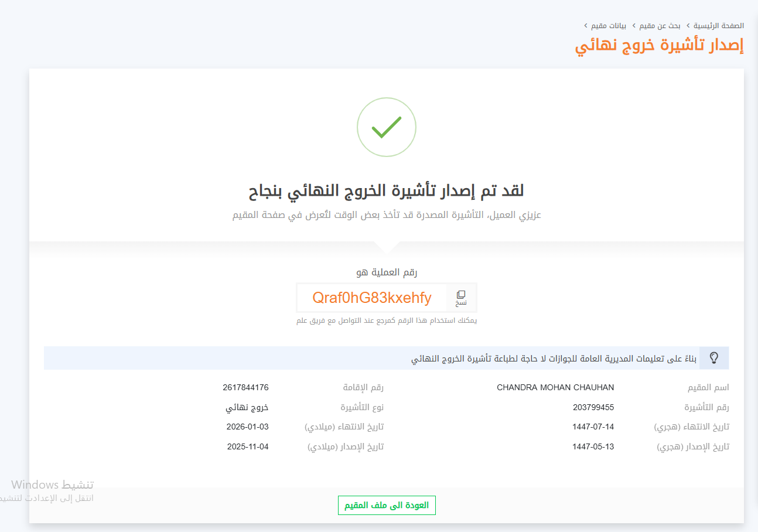Select the iqama number 2617844176
This screenshot has width=758, height=532.
pos(245,387)
